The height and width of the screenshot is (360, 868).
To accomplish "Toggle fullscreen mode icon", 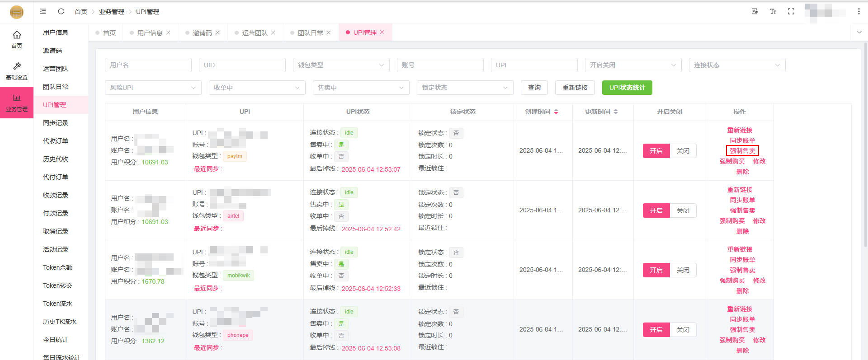I will 791,11.
